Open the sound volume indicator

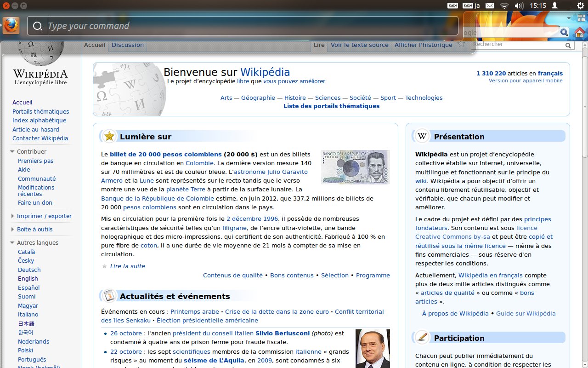click(519, 6)
